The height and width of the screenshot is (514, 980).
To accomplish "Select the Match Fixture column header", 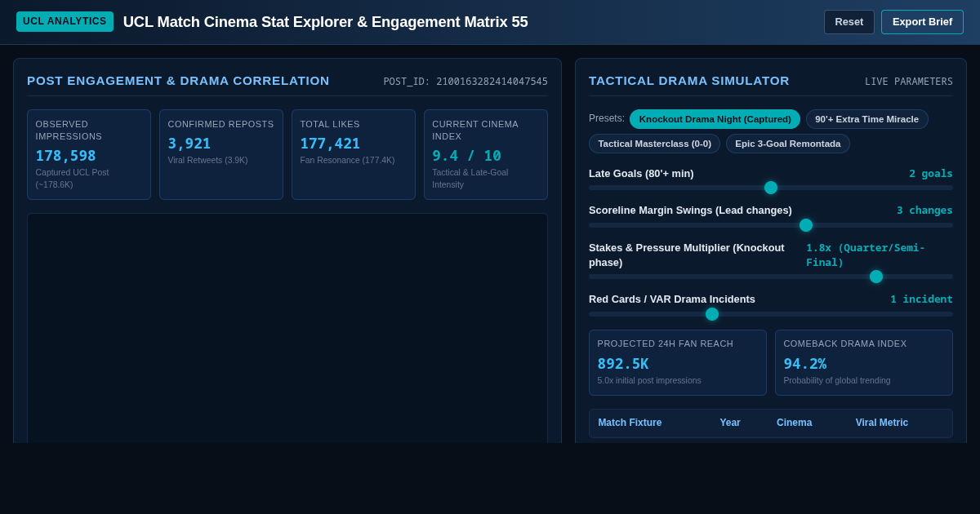I will coord(630,423).
